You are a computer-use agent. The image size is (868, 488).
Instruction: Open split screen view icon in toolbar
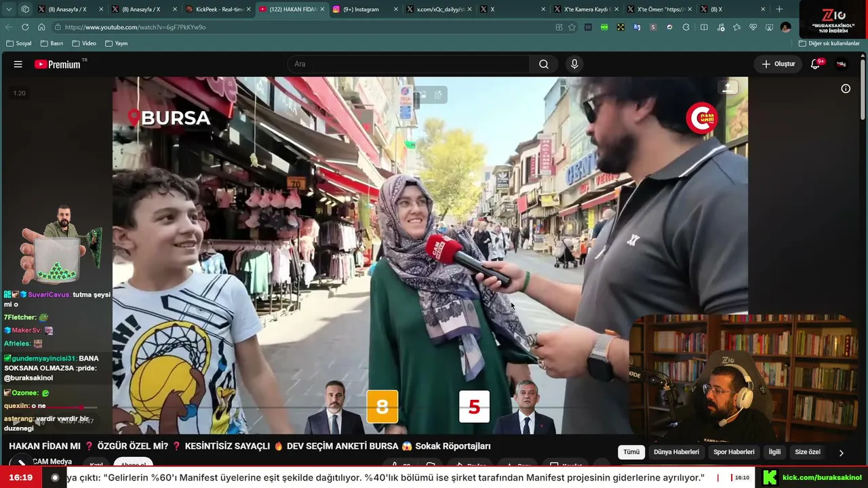pyautogui.click(x=704, y=27)
